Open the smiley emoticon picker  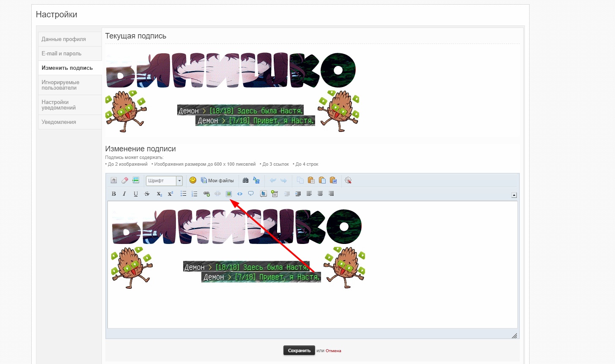193,180
